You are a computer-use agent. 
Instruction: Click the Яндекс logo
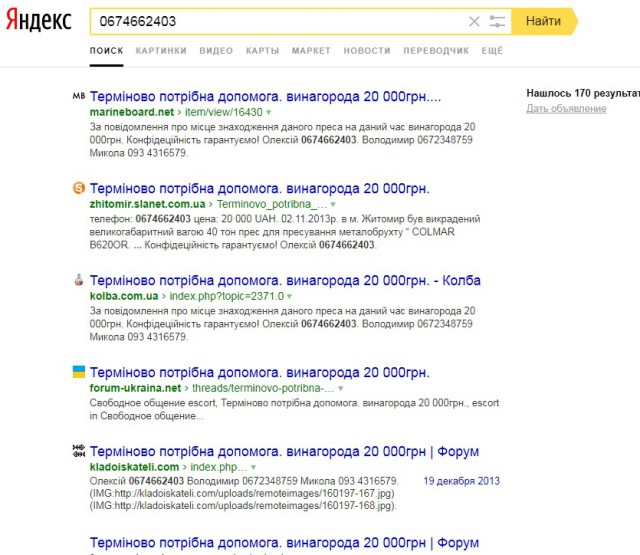(x=39, y=20)
